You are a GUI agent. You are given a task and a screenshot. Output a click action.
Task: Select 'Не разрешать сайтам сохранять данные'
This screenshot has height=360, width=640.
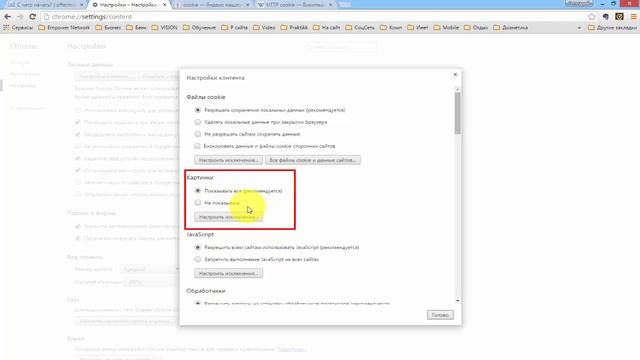[x=198, y=134]
